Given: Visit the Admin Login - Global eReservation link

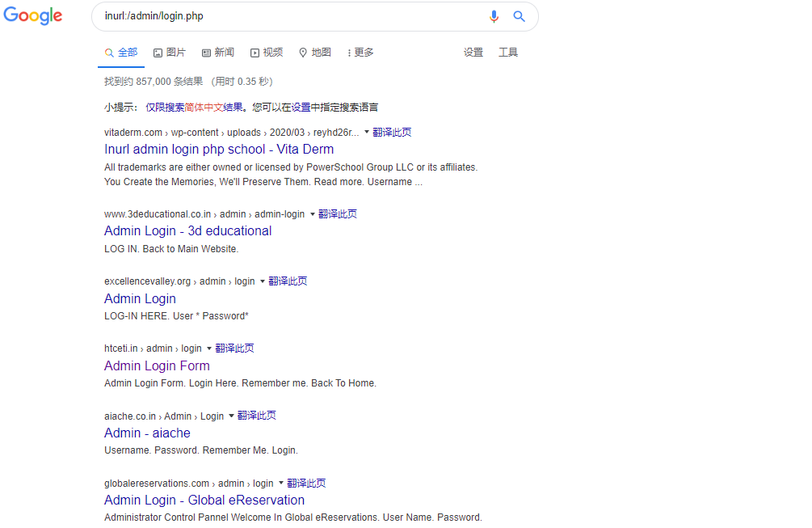Looking at the screenshot, I should click(204, 500).
